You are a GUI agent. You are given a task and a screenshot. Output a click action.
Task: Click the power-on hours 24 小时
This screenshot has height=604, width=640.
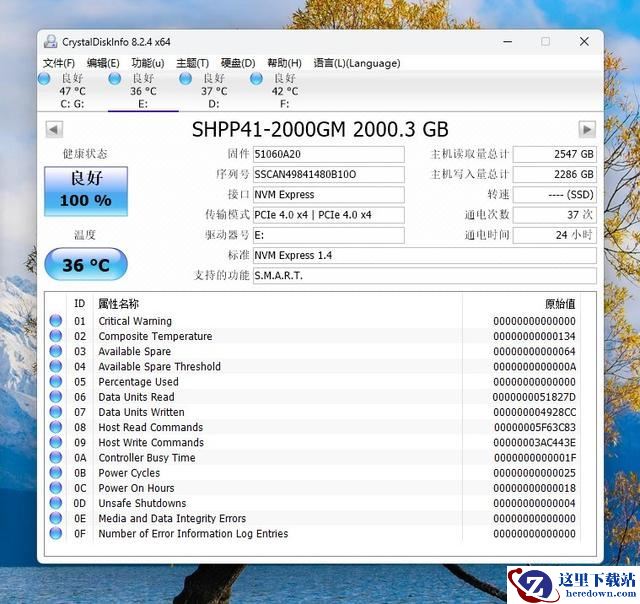coord(554,235)
